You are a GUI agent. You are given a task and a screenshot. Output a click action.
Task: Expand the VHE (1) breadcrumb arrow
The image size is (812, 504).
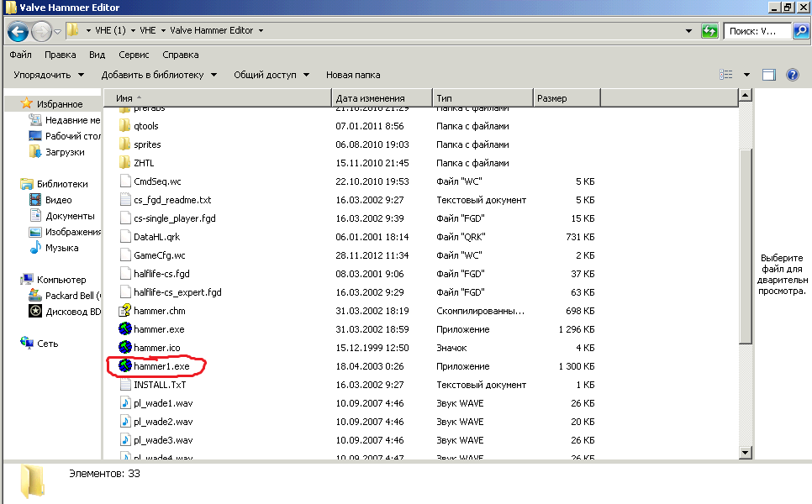coord(133,30)
